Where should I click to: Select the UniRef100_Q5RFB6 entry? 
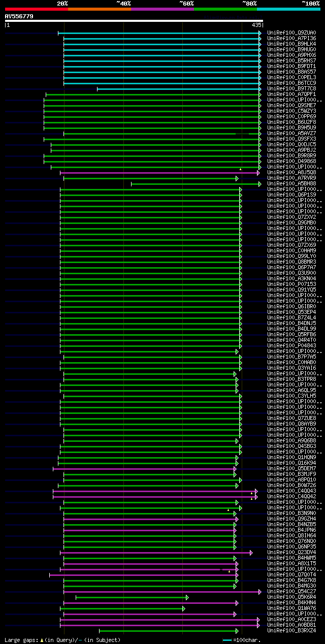pos(291,335)
